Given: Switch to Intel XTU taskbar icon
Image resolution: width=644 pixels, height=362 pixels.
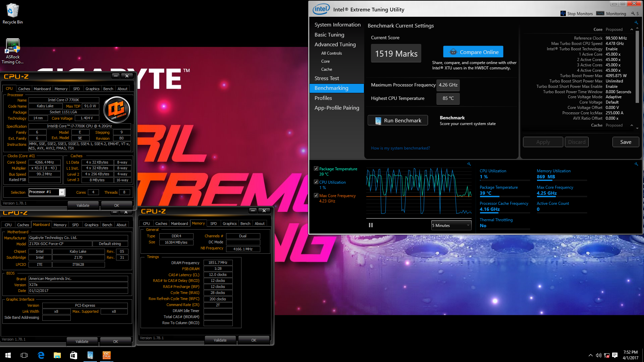Looking at the screenshot, I should [x=90, y=355].
